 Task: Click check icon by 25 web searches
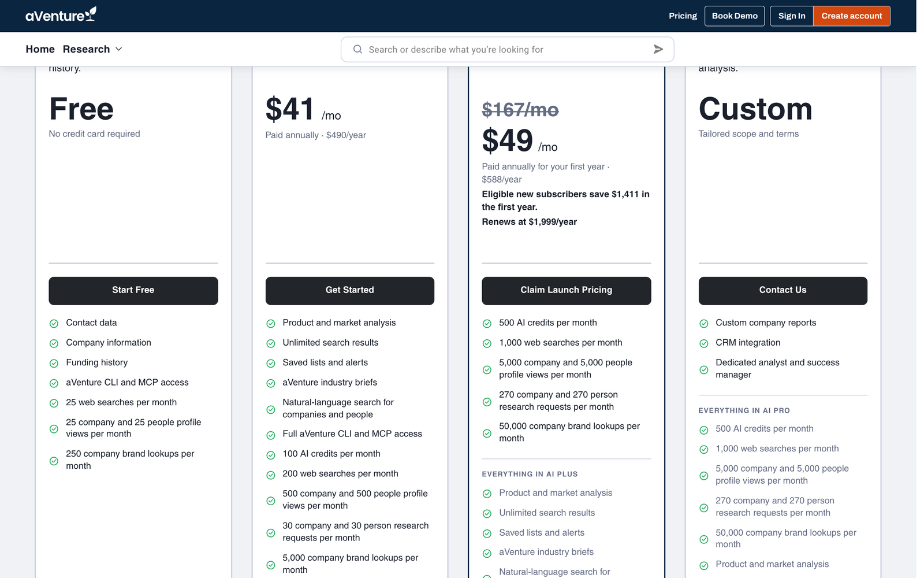(54, 403)
